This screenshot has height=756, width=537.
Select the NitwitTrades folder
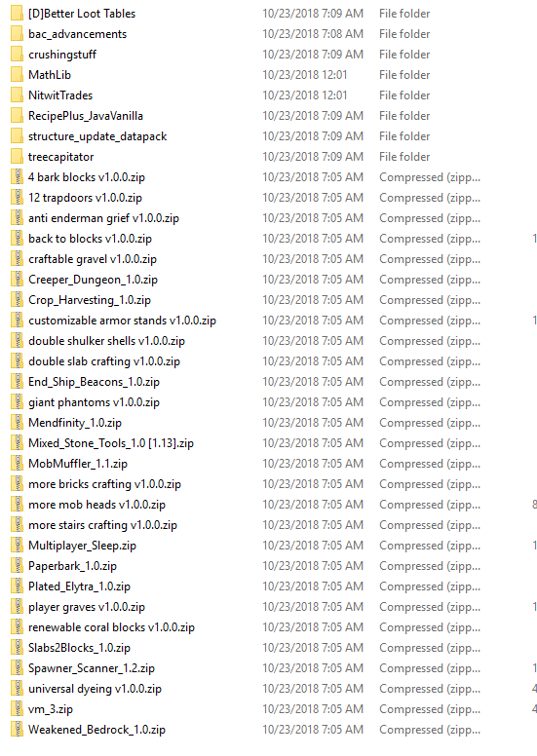coord(60,95)
